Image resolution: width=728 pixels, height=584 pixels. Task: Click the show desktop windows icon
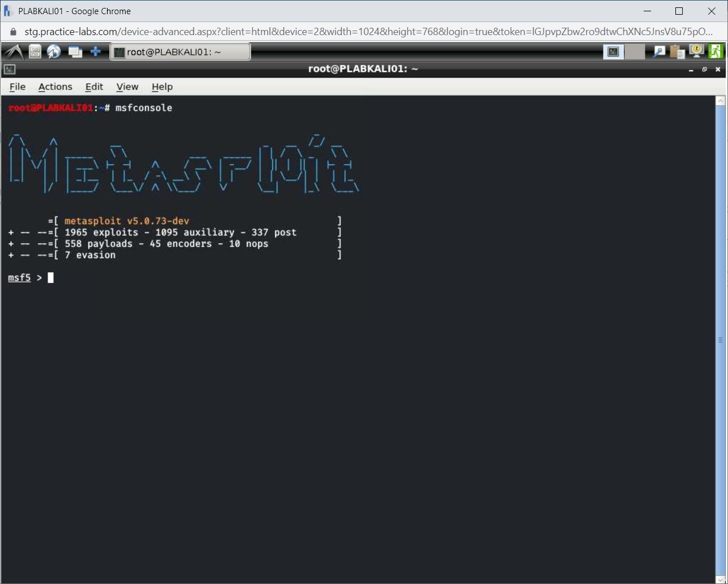75,52
